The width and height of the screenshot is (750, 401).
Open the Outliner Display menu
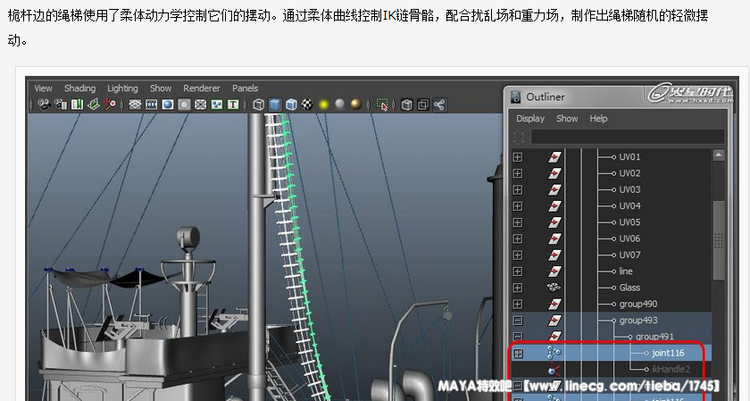pyautogui.click(x=530, y=118)
